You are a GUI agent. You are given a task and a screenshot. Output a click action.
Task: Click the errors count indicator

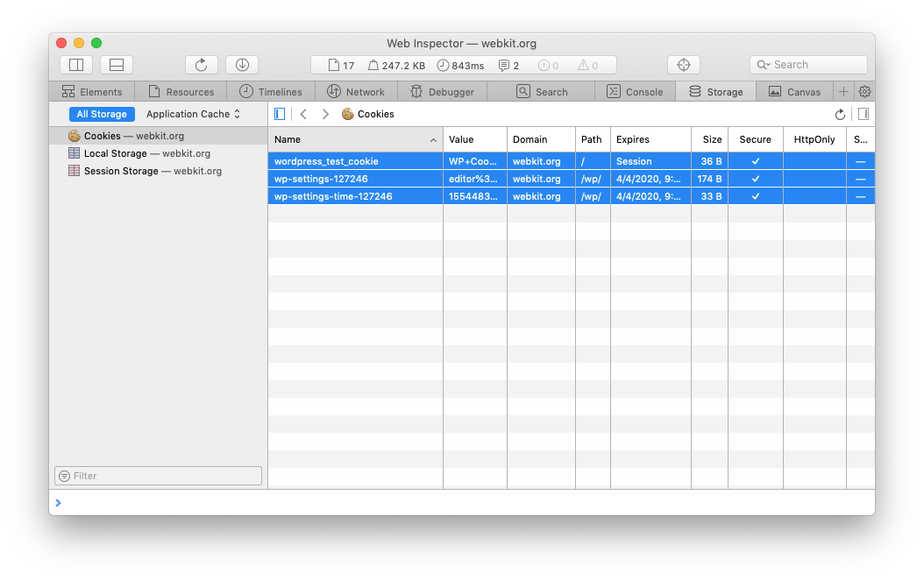pos(548,66)
